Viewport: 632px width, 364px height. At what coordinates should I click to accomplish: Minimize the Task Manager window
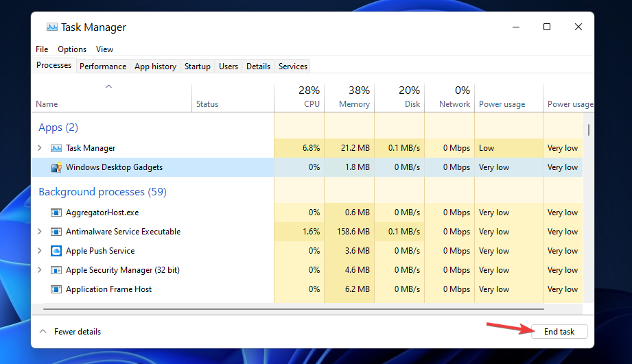tap(516, 27)
